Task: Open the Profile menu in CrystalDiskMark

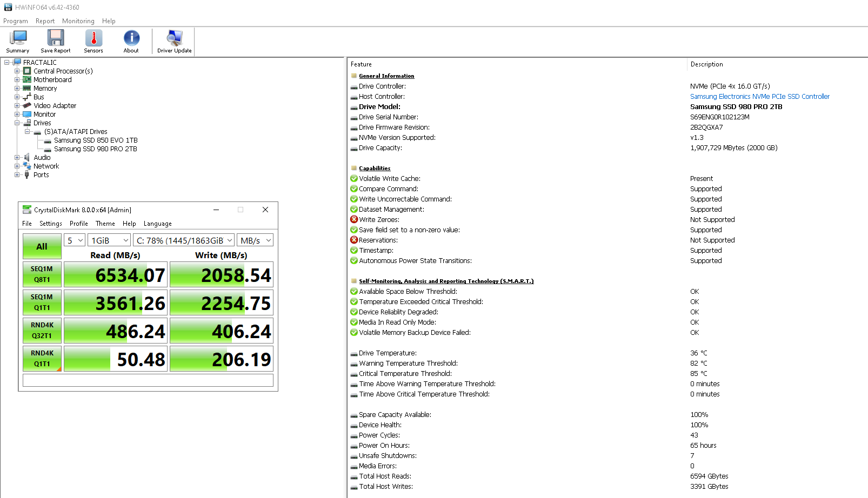Action: click(x=79, y=224)
